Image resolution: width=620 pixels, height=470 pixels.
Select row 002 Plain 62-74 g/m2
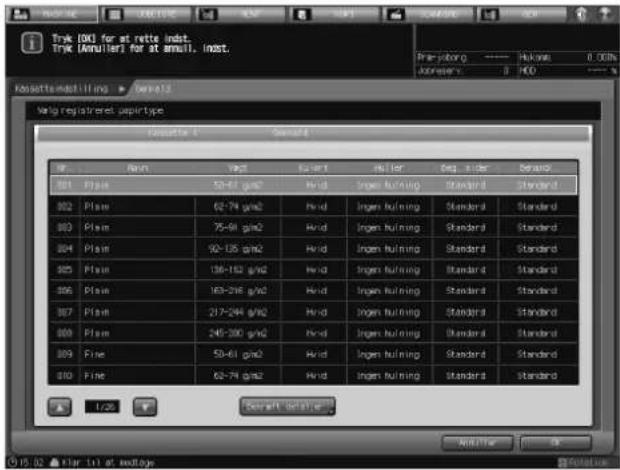313,206
